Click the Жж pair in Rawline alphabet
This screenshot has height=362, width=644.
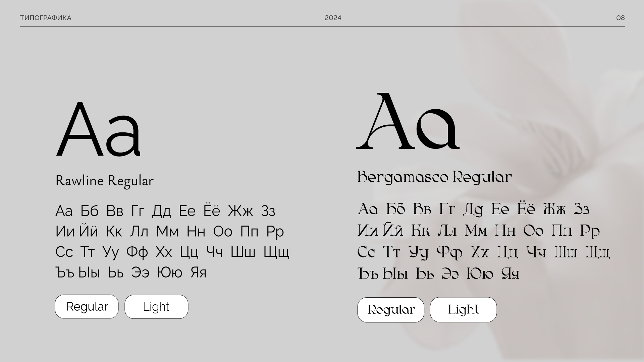click(240, 211)
